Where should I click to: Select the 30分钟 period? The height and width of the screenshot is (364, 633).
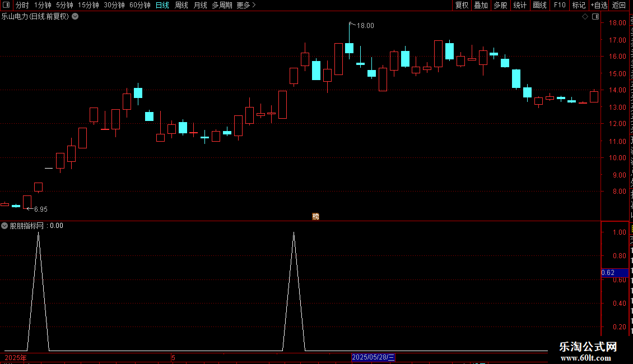click(x=114, y=5)
